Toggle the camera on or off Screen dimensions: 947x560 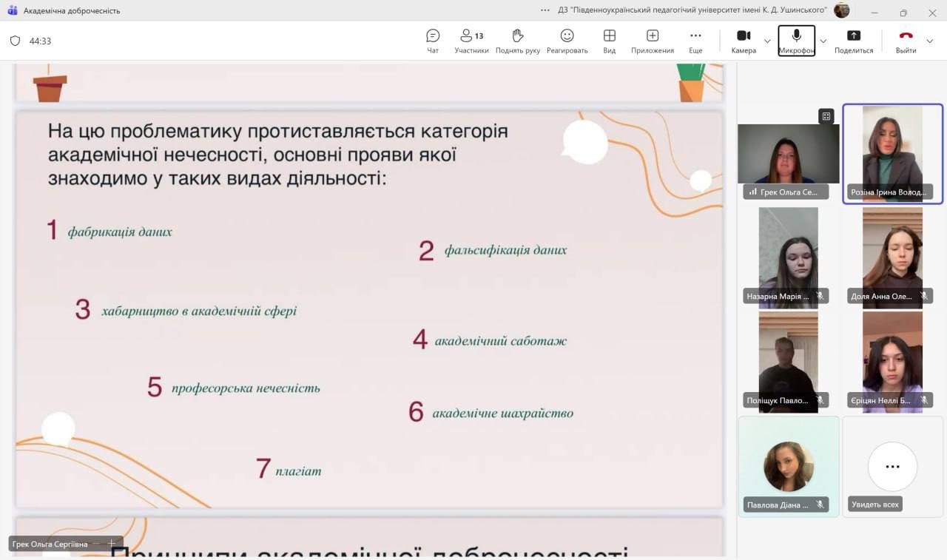[744, 36]
